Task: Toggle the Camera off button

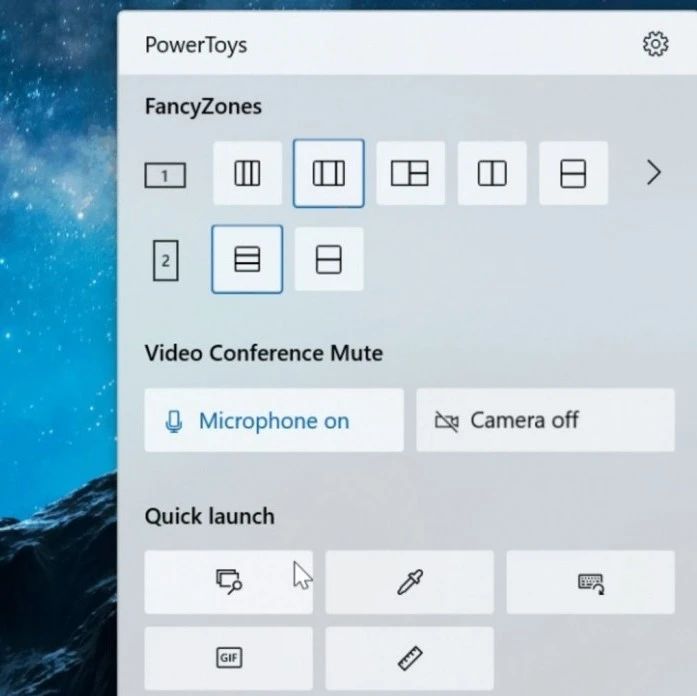Action: tap(545, 420)
